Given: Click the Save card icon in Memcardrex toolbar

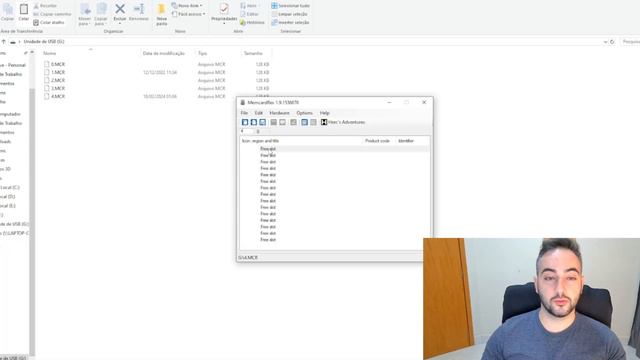Looking at the screenshot, I should [x=262, y=122].
